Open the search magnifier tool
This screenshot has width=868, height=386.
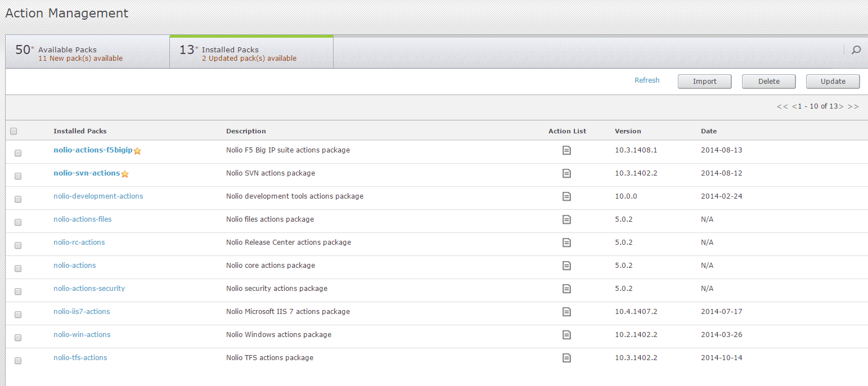pos(856,50)
